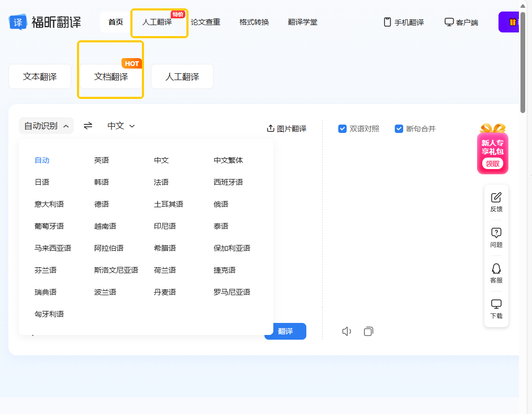Uncheck the 双语对照 checkbox

click(x=343, y=129)
